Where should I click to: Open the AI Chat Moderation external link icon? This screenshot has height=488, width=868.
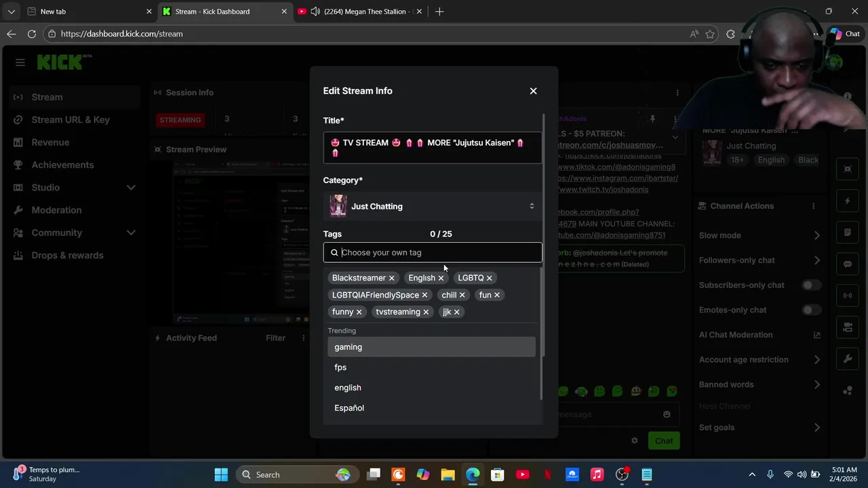816,335
